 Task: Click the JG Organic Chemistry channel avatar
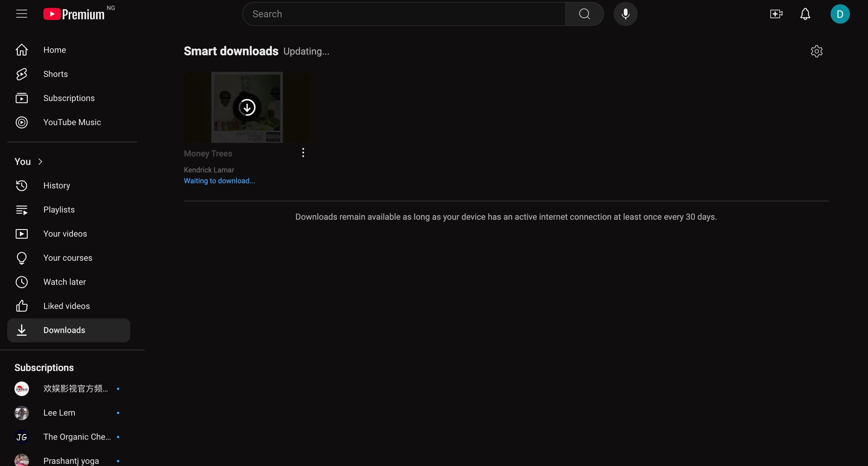[x=22, y=437]
